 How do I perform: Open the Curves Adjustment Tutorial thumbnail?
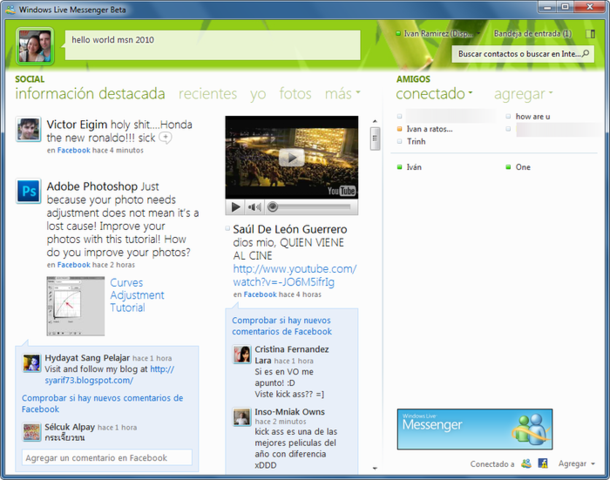(75, 306)
